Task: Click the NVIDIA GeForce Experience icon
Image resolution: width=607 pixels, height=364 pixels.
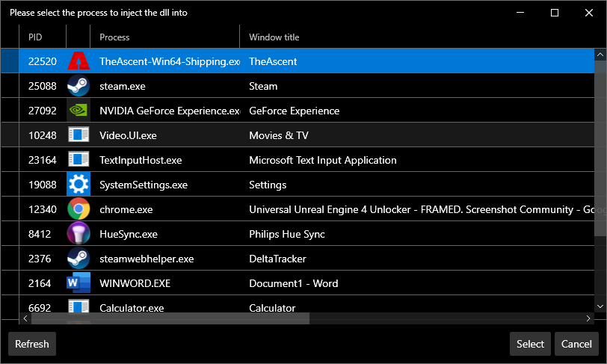Action: click(x=78, y=111)
